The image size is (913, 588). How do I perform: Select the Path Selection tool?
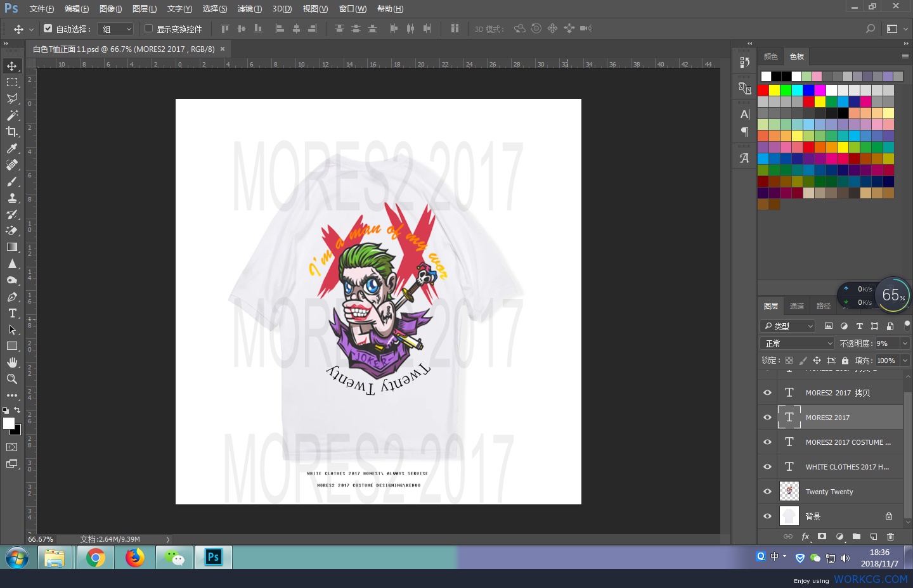pos(12,329)
